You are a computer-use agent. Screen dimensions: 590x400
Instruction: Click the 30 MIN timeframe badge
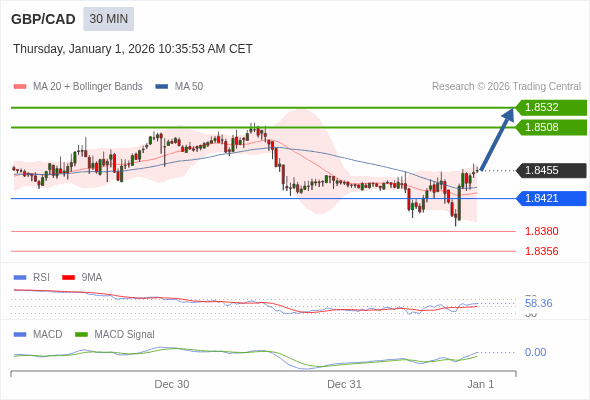tap(108, 19)
